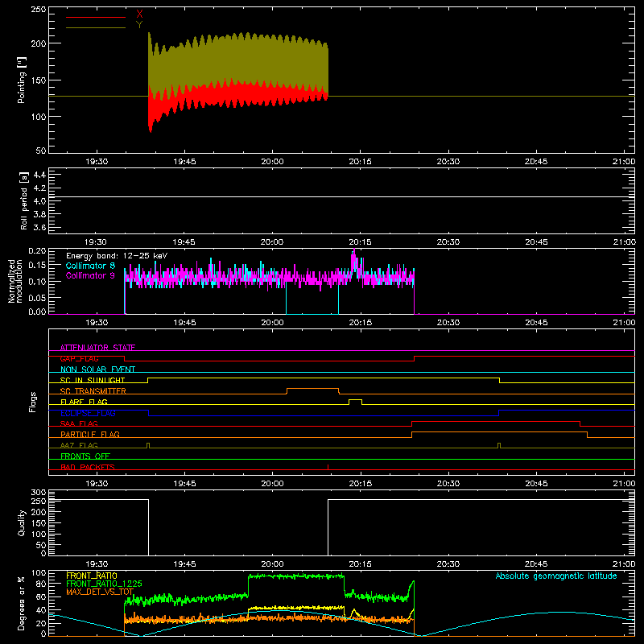Click the red X legend line sample
Image resolution: width=644 pixels, height=644 pixels.
point(95,17)
